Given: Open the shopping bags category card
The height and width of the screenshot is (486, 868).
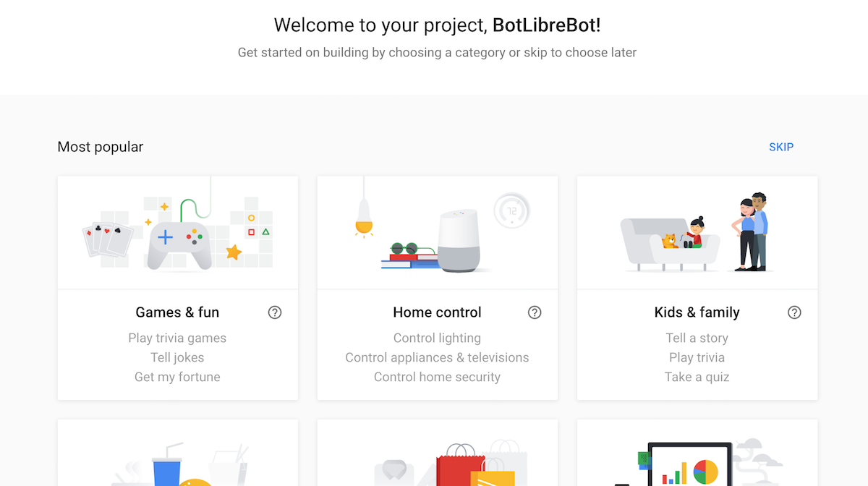Looking at the screenshot, I should point(437,456).
